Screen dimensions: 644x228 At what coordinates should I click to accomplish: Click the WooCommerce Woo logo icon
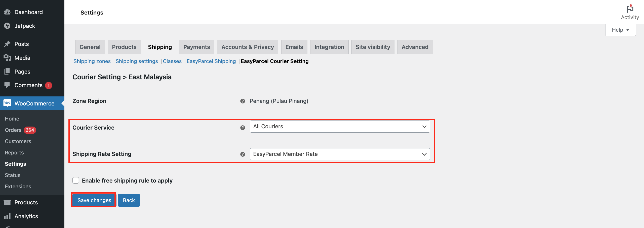pyautogui.click(x=7, y=103)
